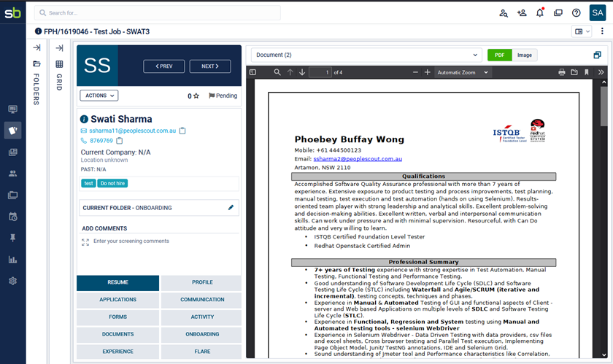Viewport: 613px width, 364px height.
Task: Select the RESUME tab
Action: tap(117, 282)
